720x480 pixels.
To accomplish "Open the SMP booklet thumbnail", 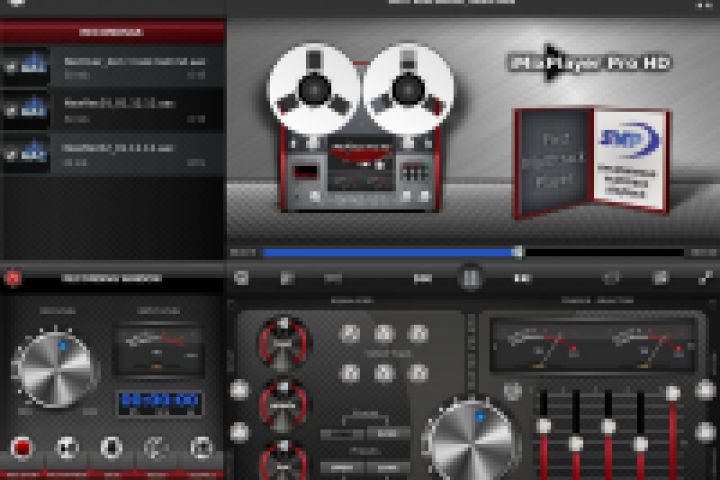I will 591,162.
